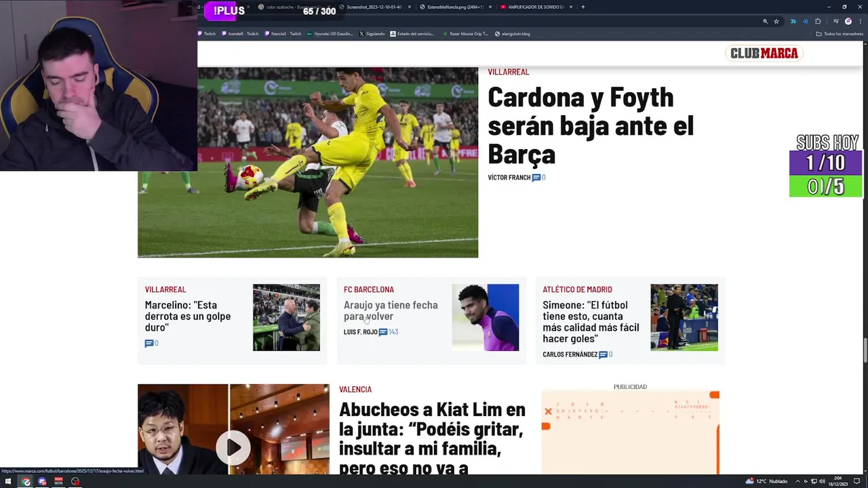Click the Chrome icon in the taskbar
The width and height of the screenshot is (868, 488).
(x=26, y=481)
